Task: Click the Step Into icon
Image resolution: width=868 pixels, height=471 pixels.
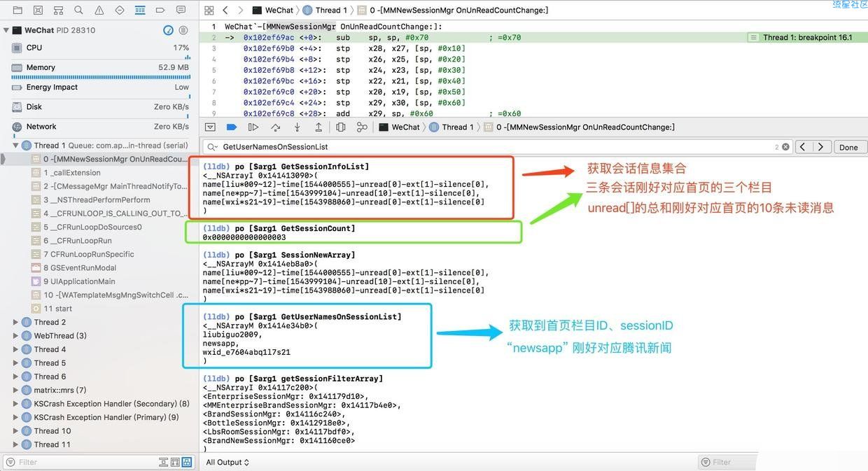Action: [297, 127]
